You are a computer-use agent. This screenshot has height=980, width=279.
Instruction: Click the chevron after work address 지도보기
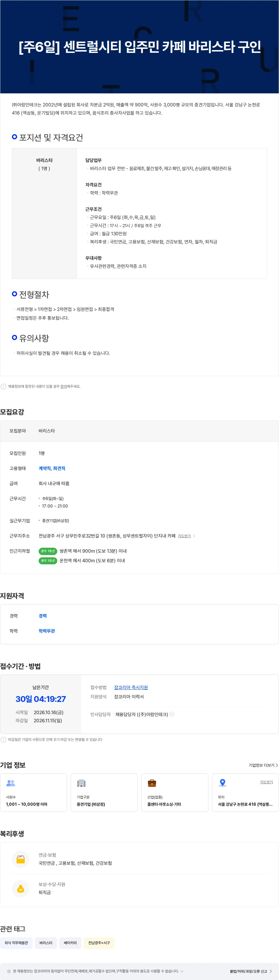coord(194,536)
